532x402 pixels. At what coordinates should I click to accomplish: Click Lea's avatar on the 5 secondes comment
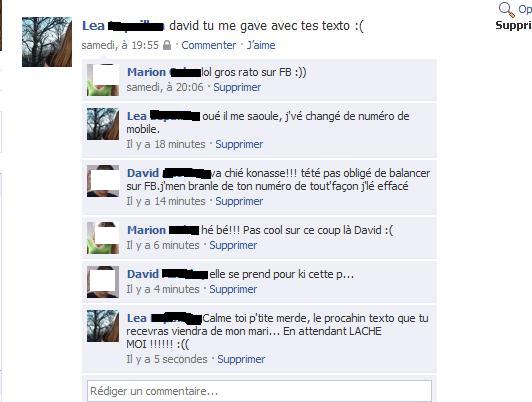pyautogui.click(x=103, y=326)
